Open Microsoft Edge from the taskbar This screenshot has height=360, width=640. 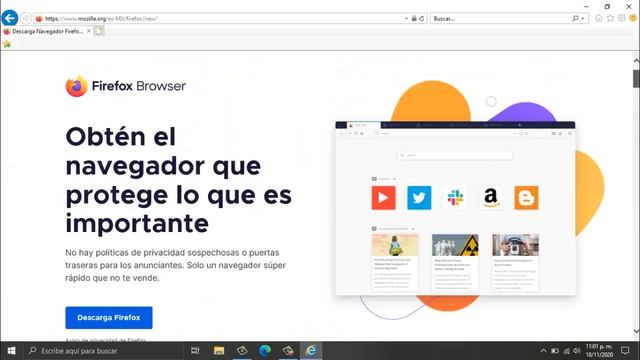point(265,351)
